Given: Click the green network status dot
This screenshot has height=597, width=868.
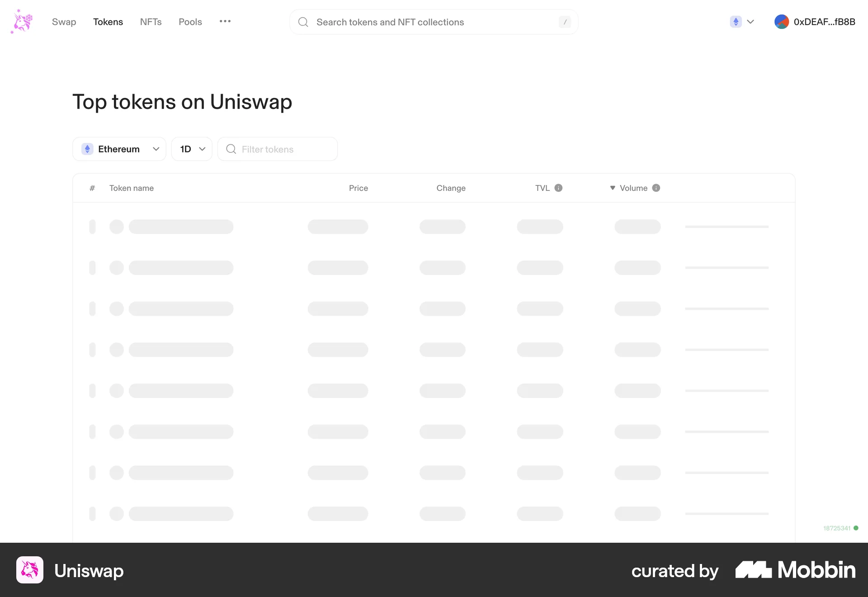Looking at the screenshot, I should coord(857,528).
